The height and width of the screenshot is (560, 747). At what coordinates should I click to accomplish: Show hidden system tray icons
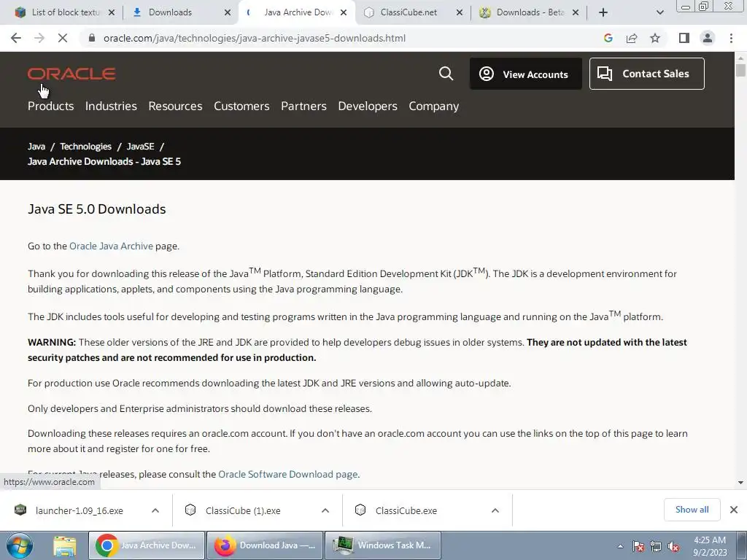(620, 546)
